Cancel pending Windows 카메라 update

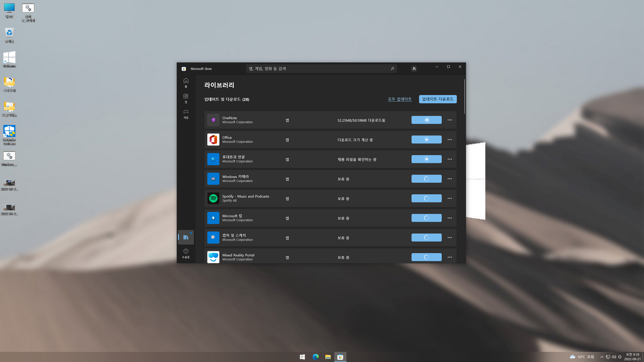pos(426,179)
